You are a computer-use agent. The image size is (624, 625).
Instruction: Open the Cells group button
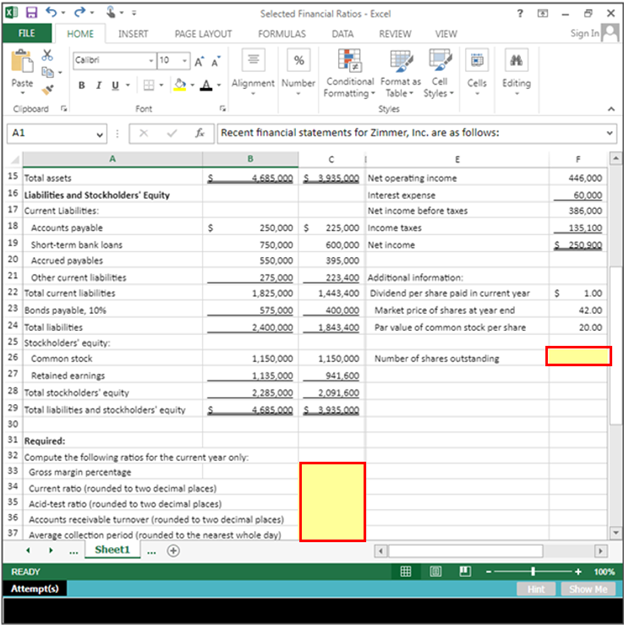pos(477,72)
